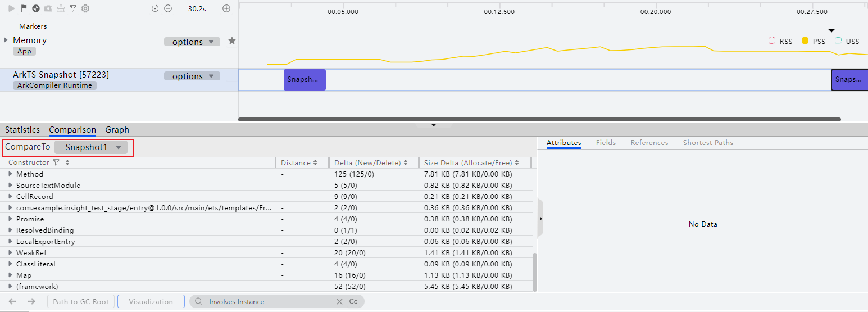Click Method size delta 7.81 KB cell
Screen dimensions: 868x312
468,174
